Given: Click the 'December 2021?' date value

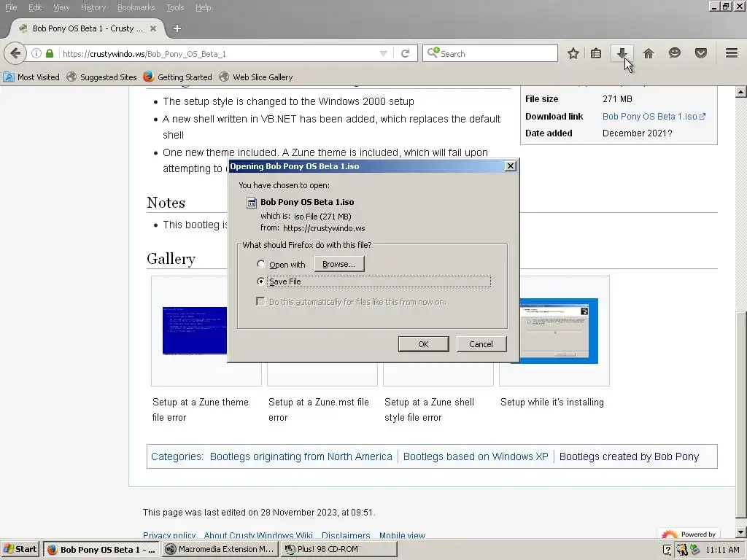Looking at the screenshot, I should click(x=637, y=133).
